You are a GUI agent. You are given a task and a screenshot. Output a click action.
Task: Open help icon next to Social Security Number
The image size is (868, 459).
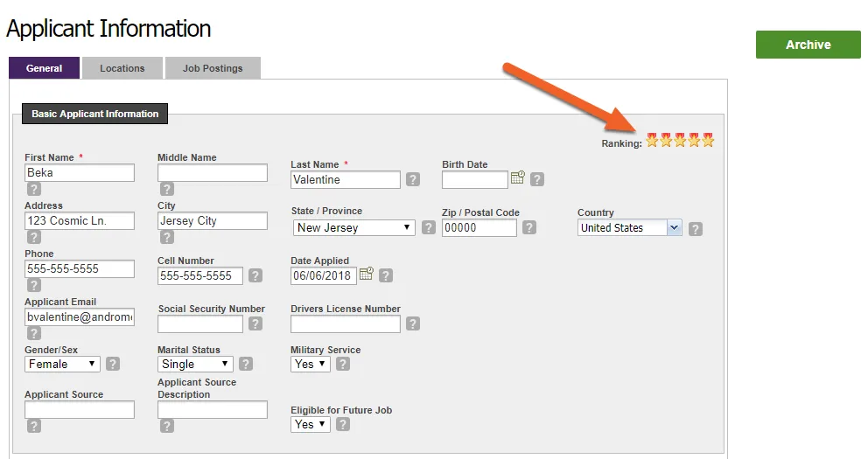pyautogui.click(x=255, y=323)
